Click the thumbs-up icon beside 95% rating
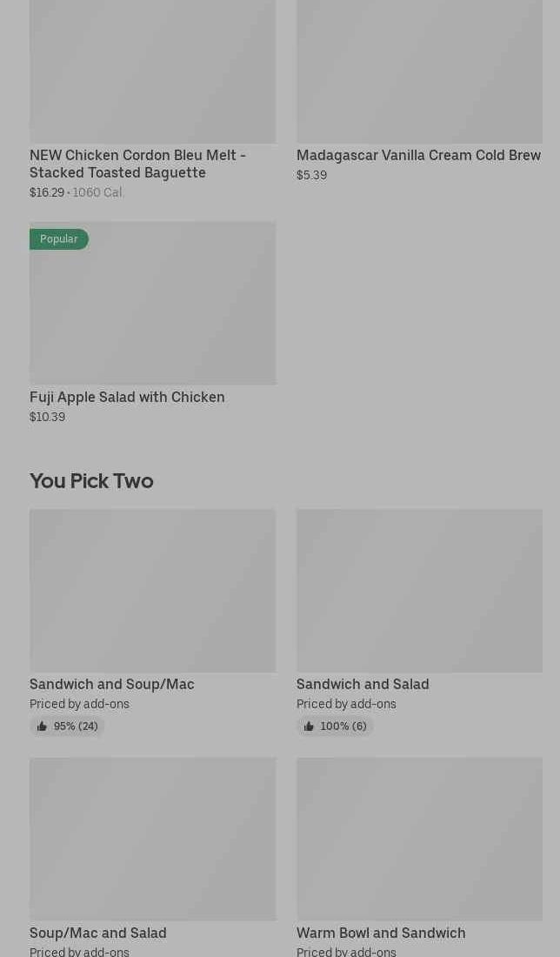 (x=42, y=726)
